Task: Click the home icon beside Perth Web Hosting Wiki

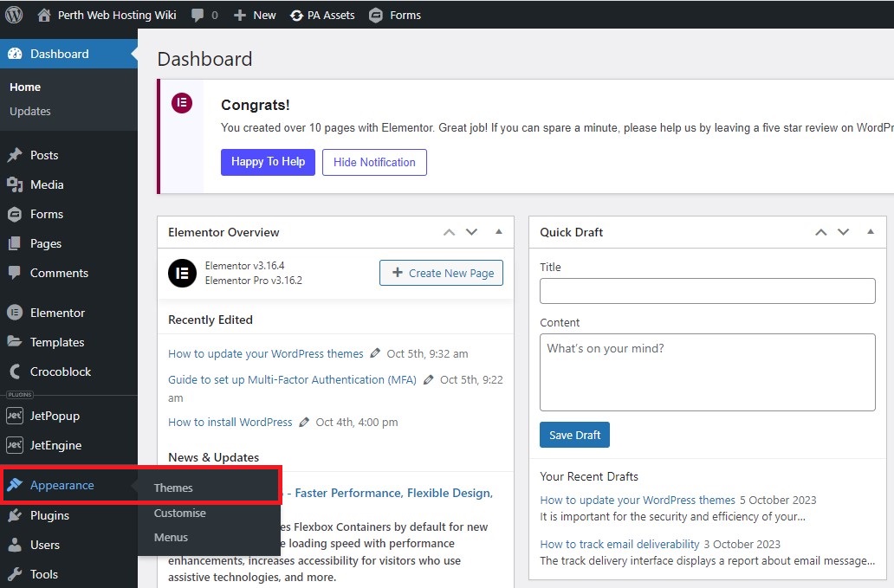Action: point(44,15)
